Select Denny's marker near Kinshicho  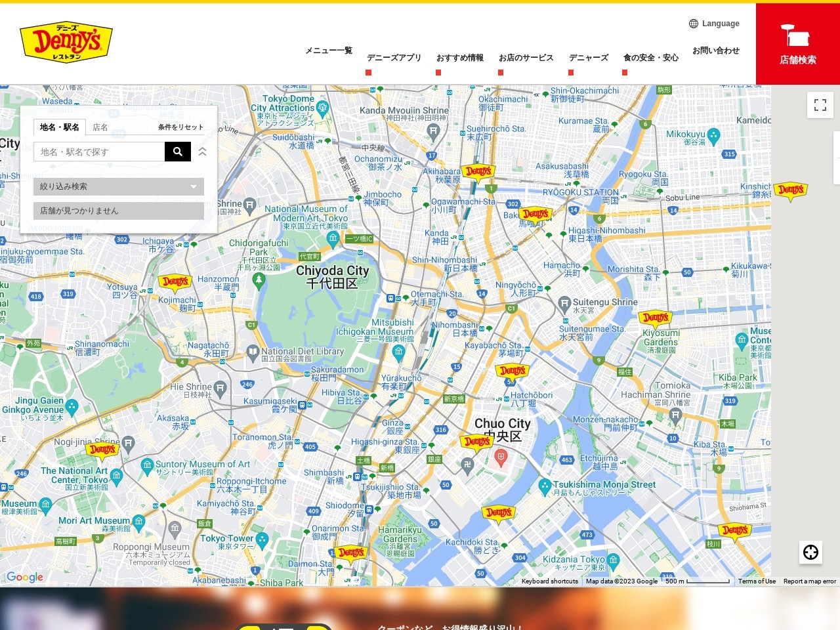(791, 191)
